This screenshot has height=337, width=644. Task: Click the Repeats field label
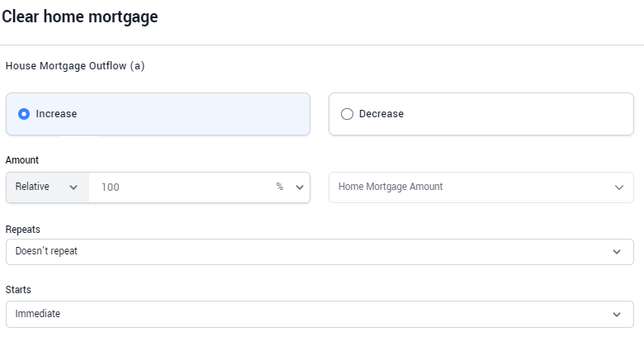[23, 230]
